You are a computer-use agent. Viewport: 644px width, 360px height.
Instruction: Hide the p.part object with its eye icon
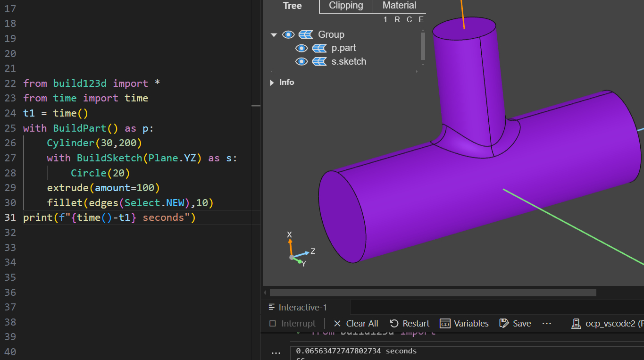click(301, 48)
